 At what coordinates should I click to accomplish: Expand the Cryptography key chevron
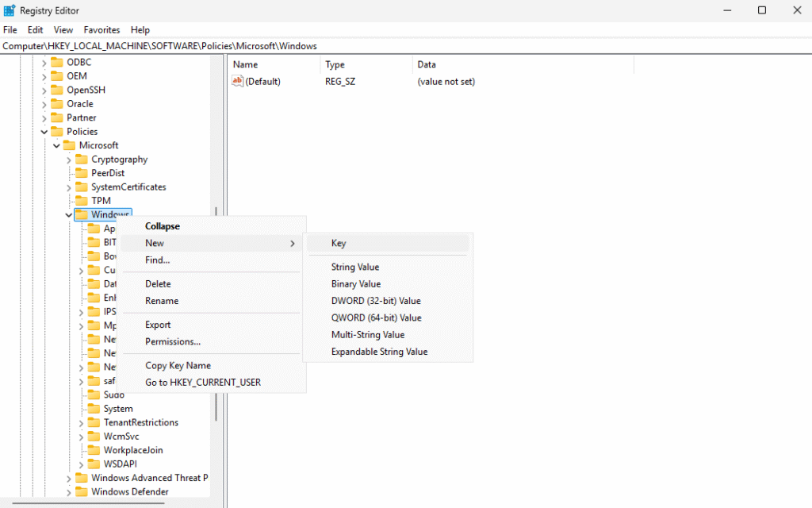69,160
